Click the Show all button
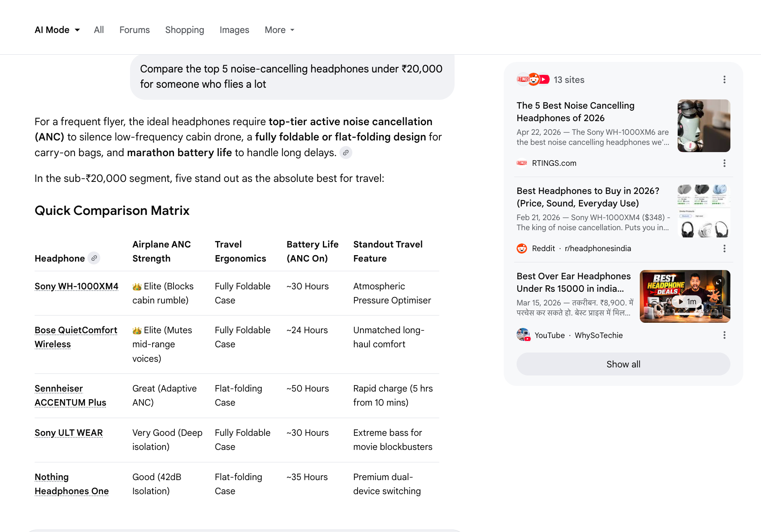The height and width of the screenshot is (532, 761). pos(623,364)
